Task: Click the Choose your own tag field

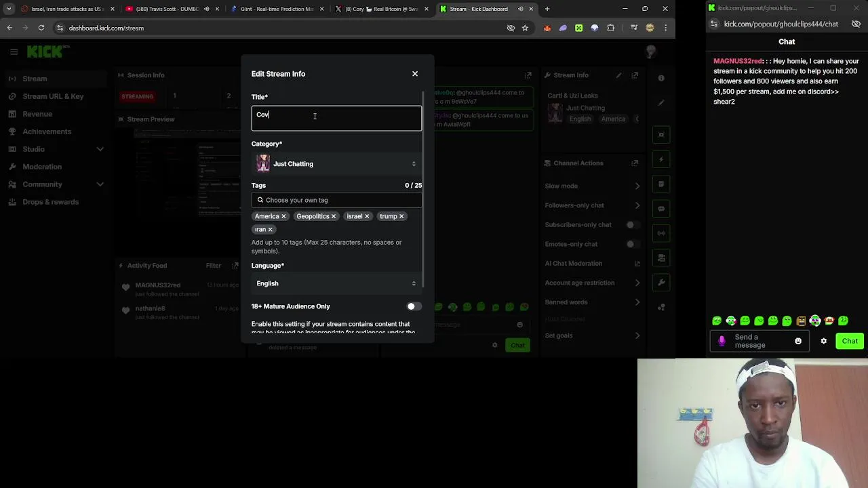Action: pyautogui.click(x=336, y=200)
